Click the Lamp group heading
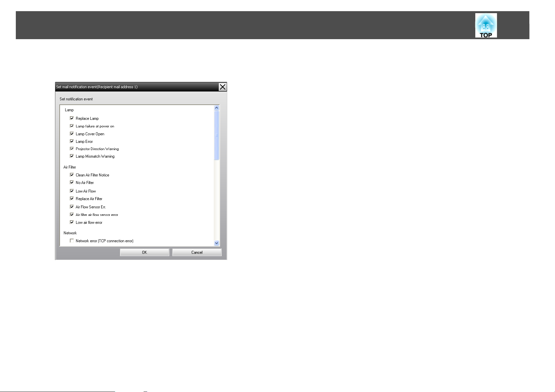The image size is (555, 392). point(69,110)
